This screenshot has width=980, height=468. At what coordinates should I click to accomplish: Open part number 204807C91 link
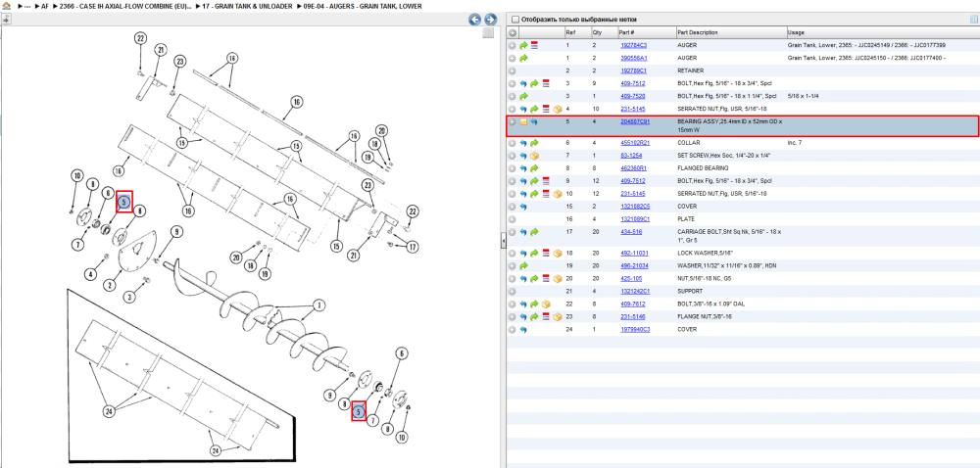coord(634,122)
